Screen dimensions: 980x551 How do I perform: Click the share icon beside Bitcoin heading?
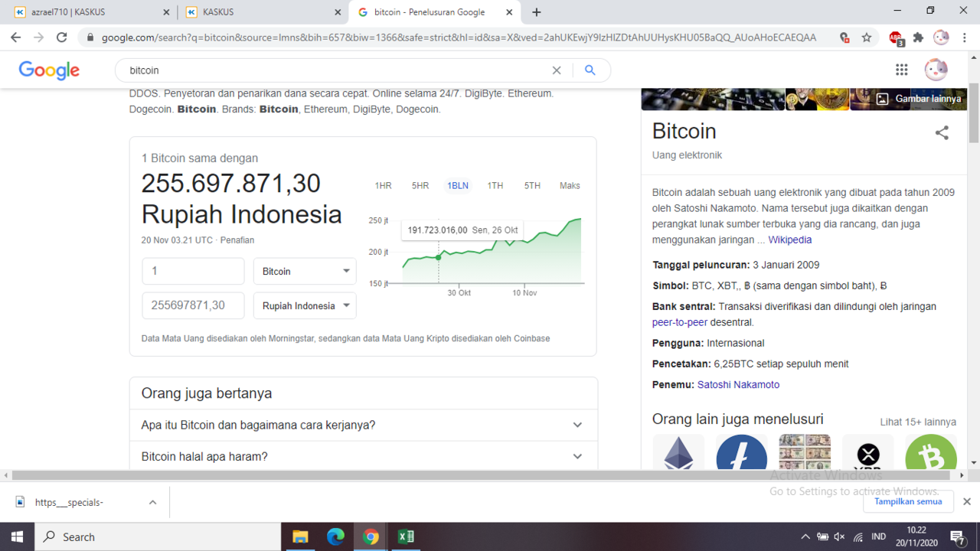point(942,132)
